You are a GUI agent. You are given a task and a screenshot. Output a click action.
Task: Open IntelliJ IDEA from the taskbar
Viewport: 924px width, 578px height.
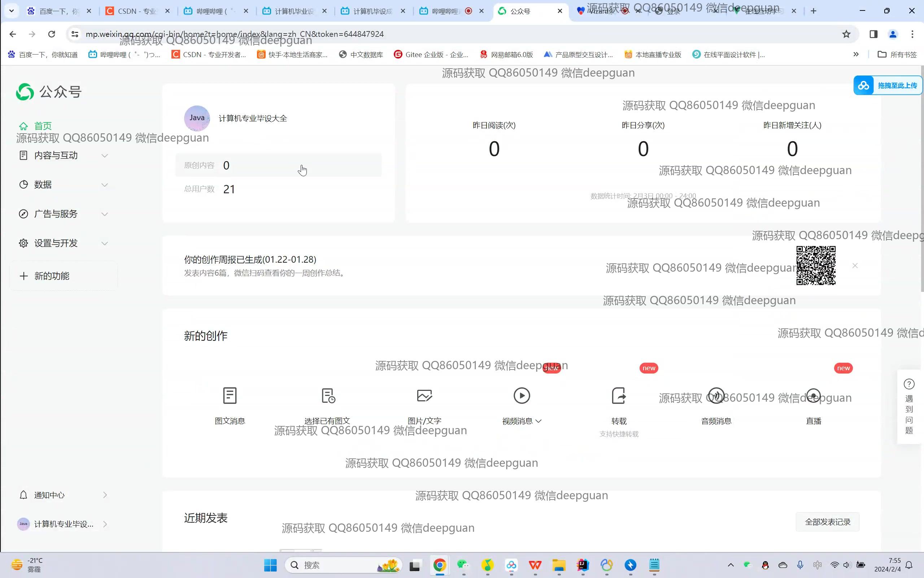coord(583,565)
